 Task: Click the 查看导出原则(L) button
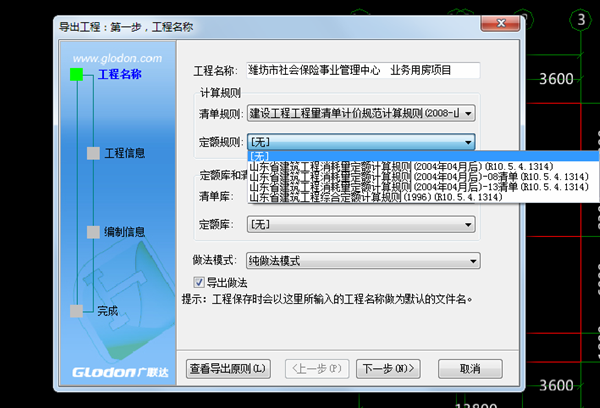[x=228, y=369]
